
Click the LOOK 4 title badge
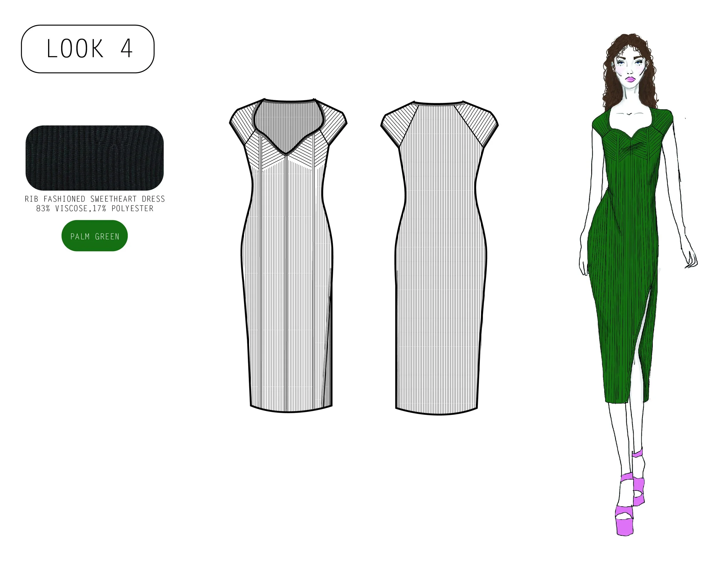pyautogui.click(x=88, y=49)
